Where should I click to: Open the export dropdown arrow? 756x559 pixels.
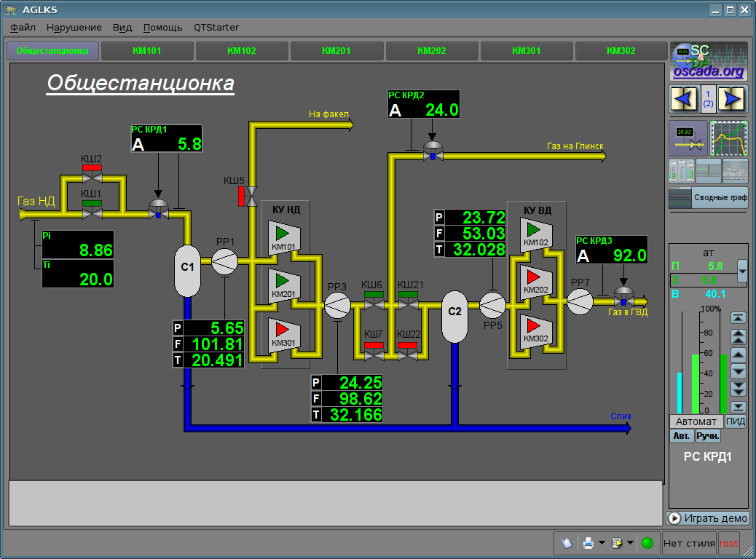point(630,543)
